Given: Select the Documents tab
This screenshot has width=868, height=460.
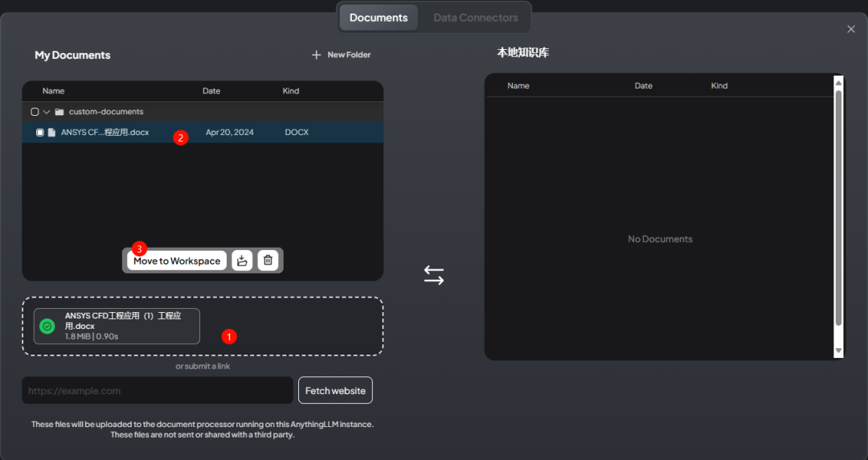Looking at the screenshot, I should (x=379, y=18).
